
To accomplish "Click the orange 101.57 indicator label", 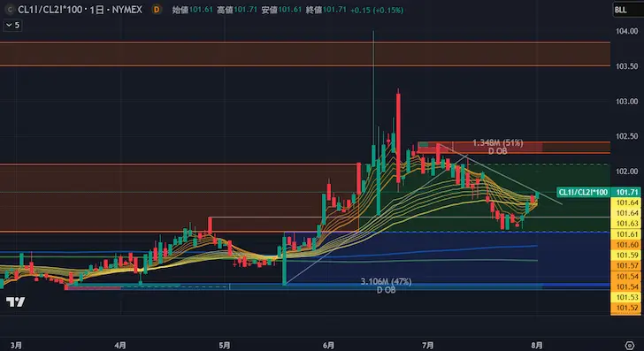I will [x=627, y=266].
